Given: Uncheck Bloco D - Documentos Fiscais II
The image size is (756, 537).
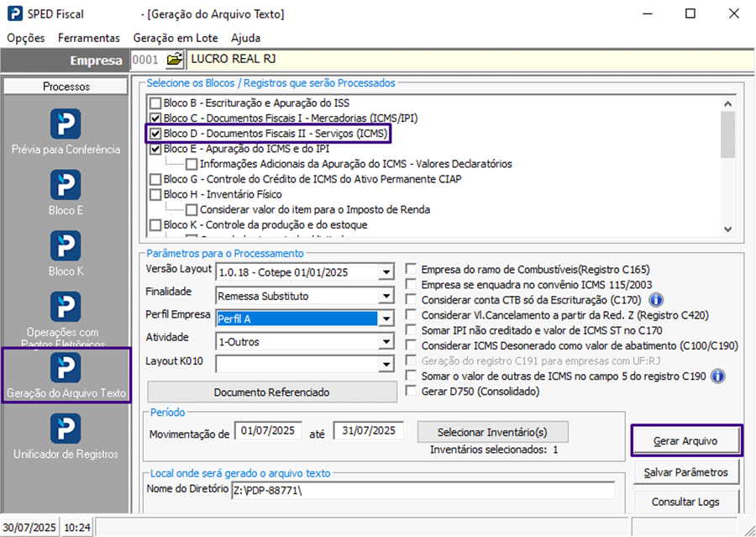Looking at the screenshot, I should pyautogui.click(x=155, y=134).
